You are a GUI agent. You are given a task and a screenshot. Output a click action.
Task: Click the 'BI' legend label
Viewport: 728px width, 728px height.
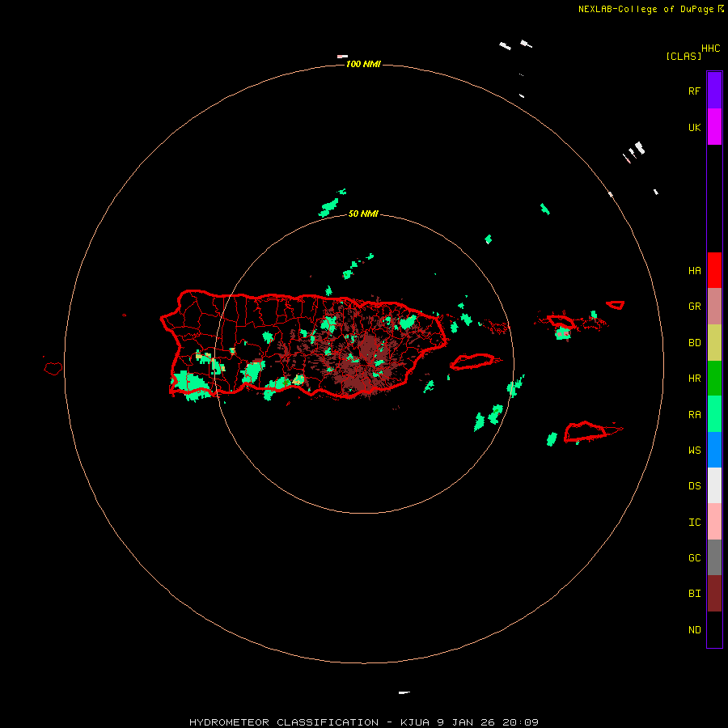[694, 594]
